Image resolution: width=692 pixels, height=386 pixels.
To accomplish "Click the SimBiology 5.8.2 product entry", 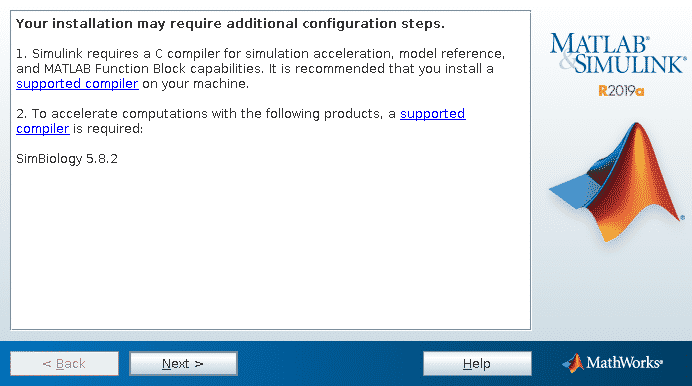I will [x=67, y=159].
